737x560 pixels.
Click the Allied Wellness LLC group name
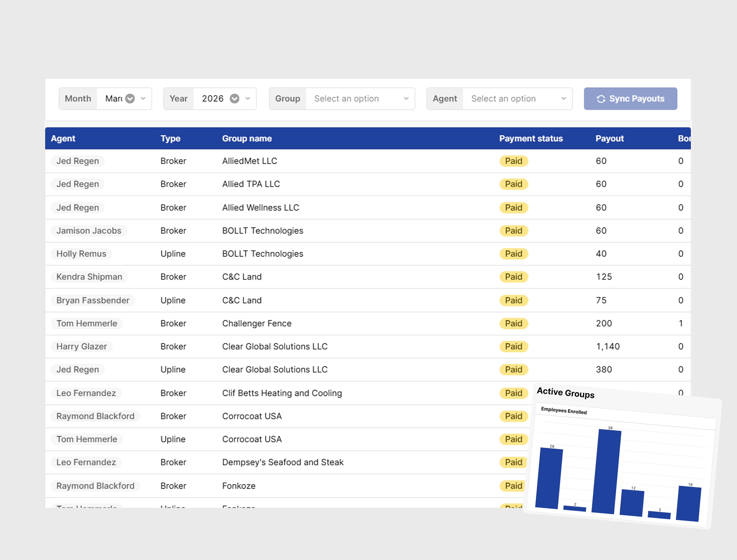pyautogui.click(x=261, y=208)
